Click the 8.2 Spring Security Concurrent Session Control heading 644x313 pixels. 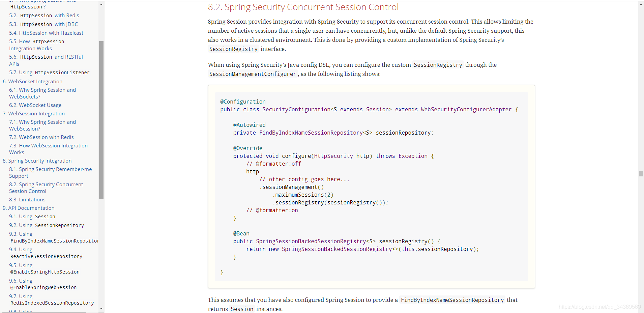pyautogui.click(x=303, y=7)
